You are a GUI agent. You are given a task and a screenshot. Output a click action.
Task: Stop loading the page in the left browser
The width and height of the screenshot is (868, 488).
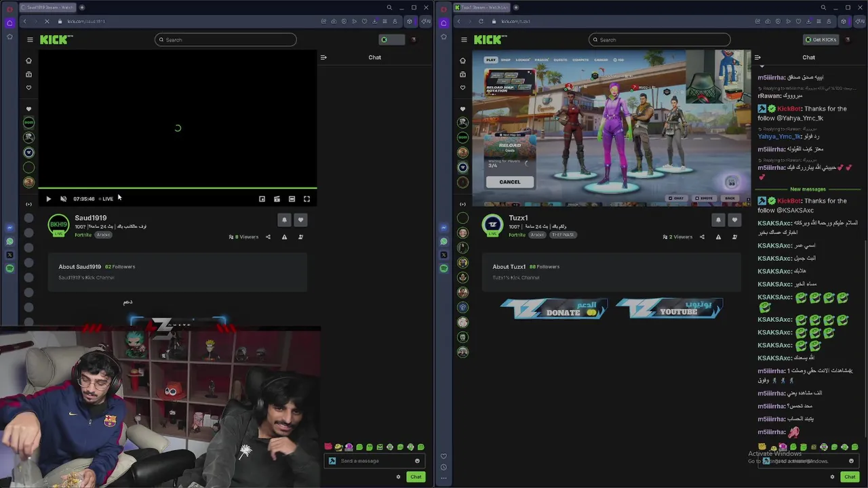pos(47,21)
